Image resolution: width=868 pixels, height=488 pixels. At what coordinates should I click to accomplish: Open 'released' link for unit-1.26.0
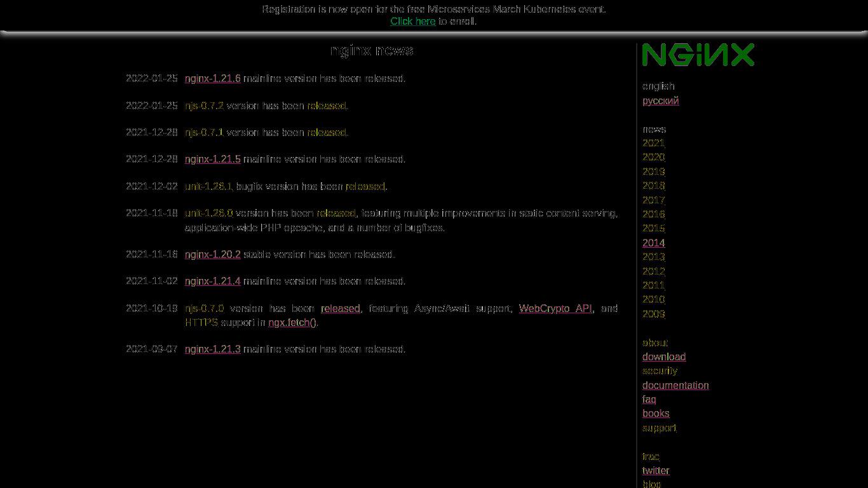point(336,213)
